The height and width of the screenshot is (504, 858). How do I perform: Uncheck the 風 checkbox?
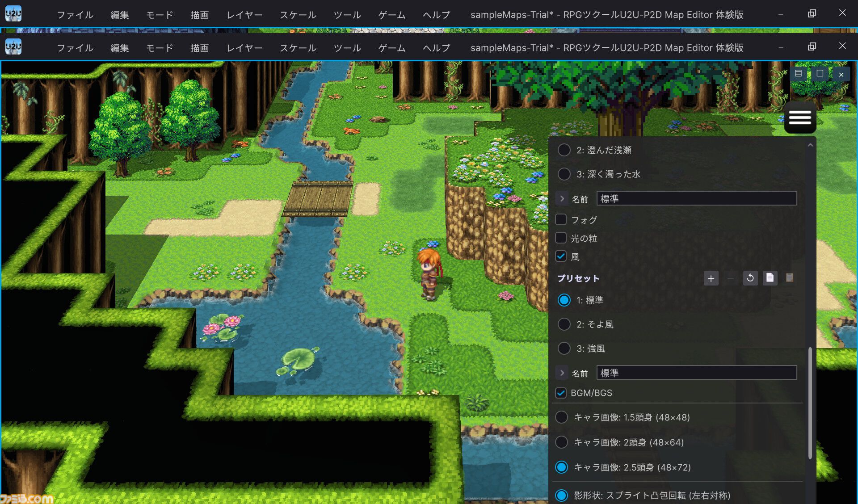point(561,256)
